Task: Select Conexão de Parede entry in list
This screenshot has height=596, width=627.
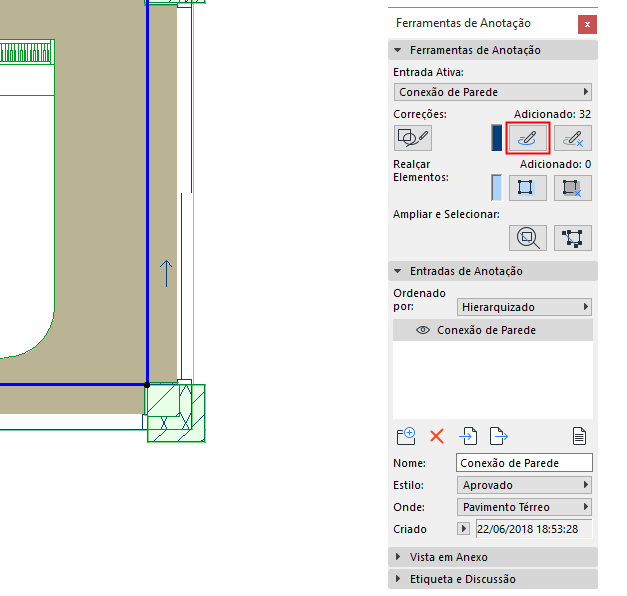Action: pyautogui.click(x=493, y=330)
